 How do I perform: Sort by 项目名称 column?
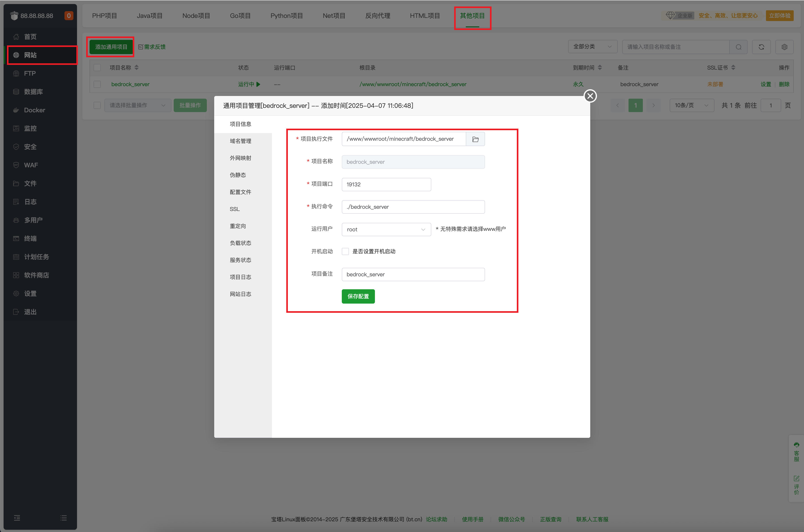(x=137, y=68)
